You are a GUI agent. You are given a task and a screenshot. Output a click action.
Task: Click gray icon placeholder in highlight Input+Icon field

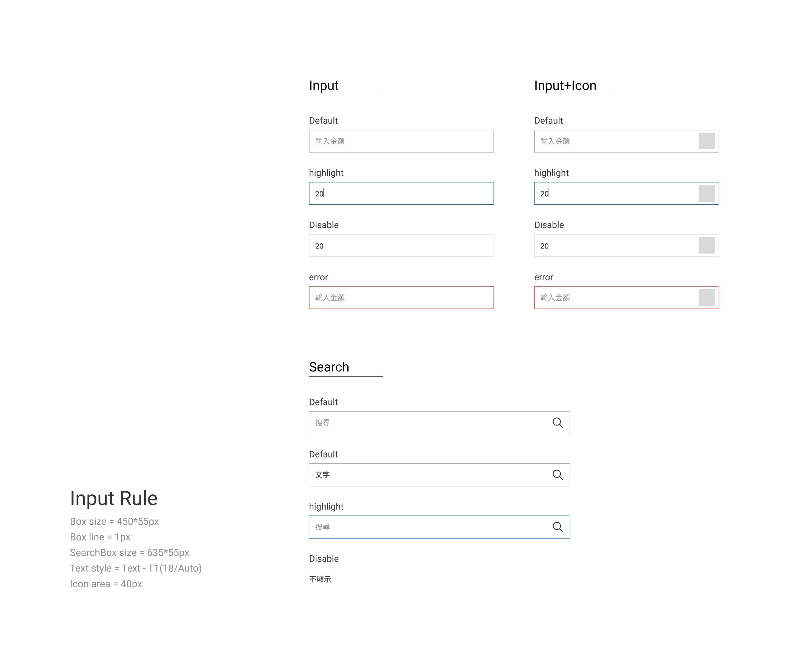pyautogui.click(x=706, y=193)
